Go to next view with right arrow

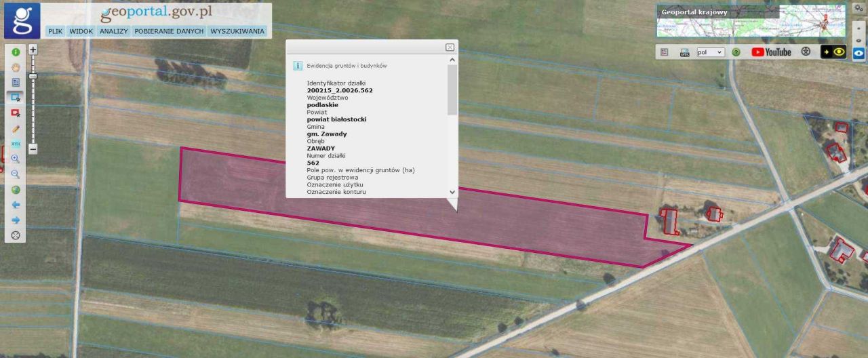tap(16, 220)
